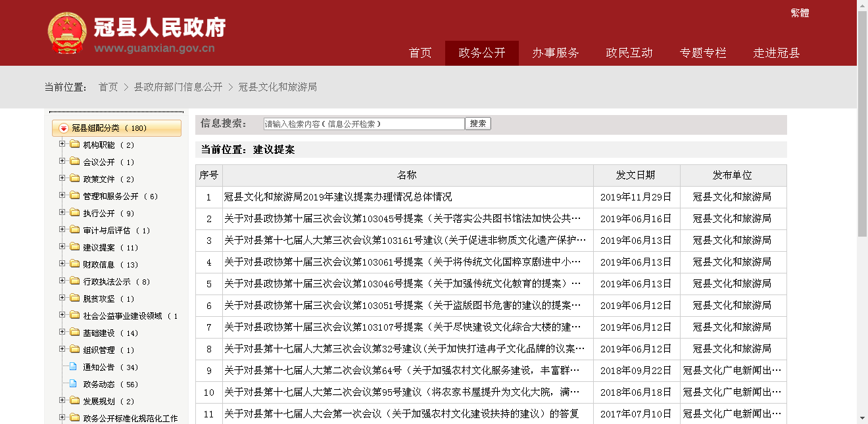
Task: Click the folder icon next to 基础建设
Action: [x=74, y=333]
